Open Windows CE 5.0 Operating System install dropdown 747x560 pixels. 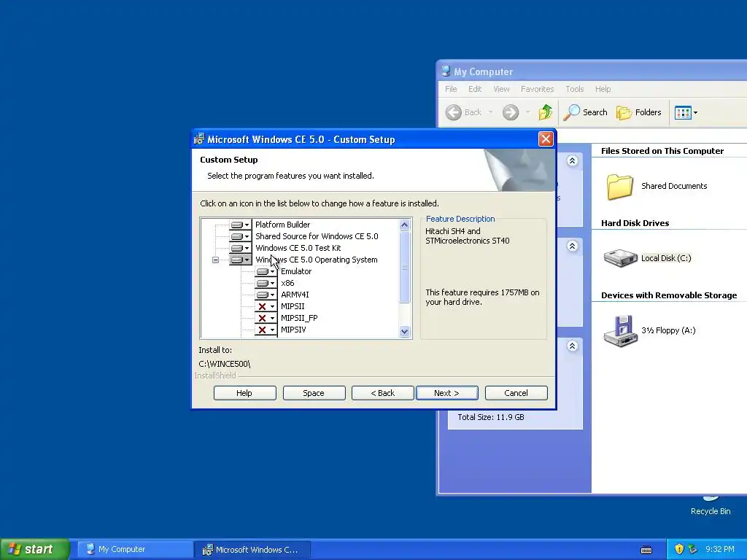pos(240,260)
